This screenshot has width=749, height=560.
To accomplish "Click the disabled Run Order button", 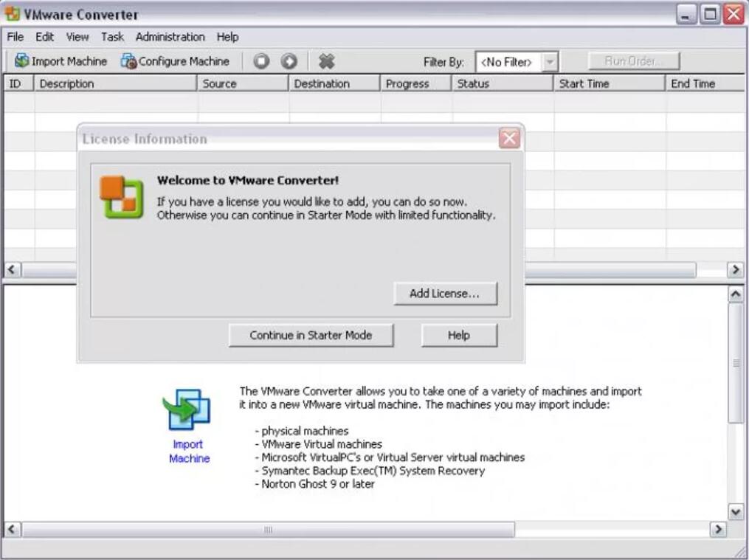I will click(634, 61).
